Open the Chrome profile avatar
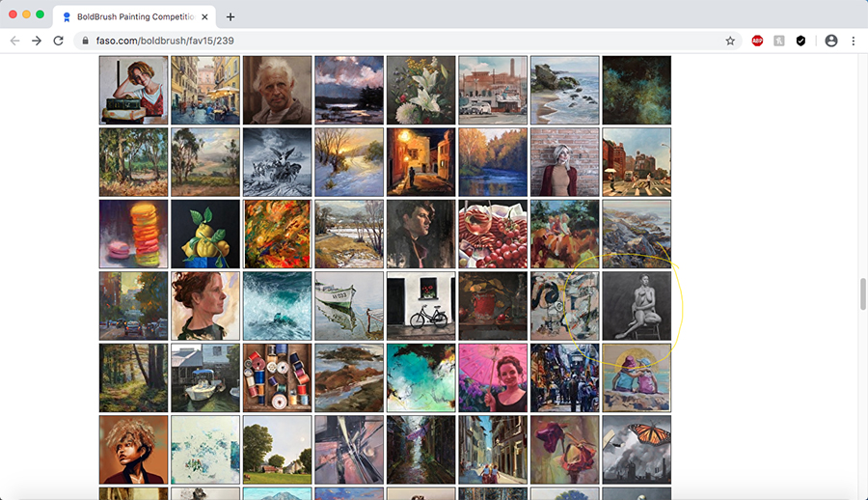 coord(831,41)
